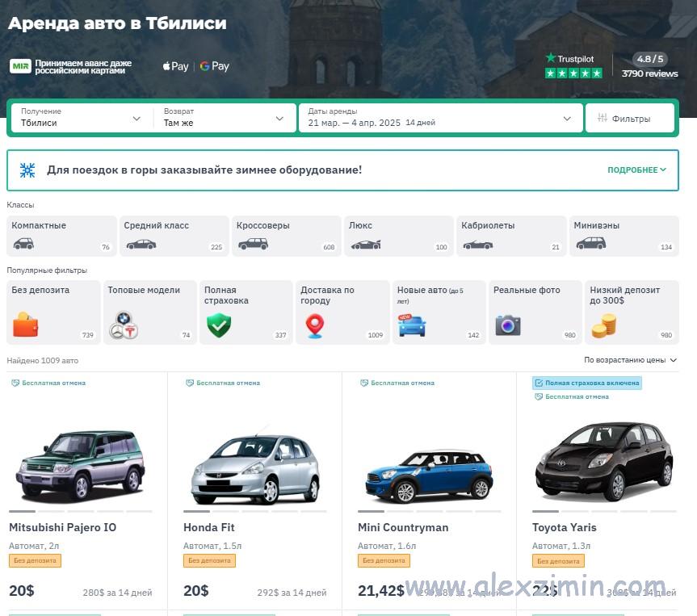Toggle the Реальные фото filter
Image resolution: width=697 pixels, height=616 pixels.
535,312
